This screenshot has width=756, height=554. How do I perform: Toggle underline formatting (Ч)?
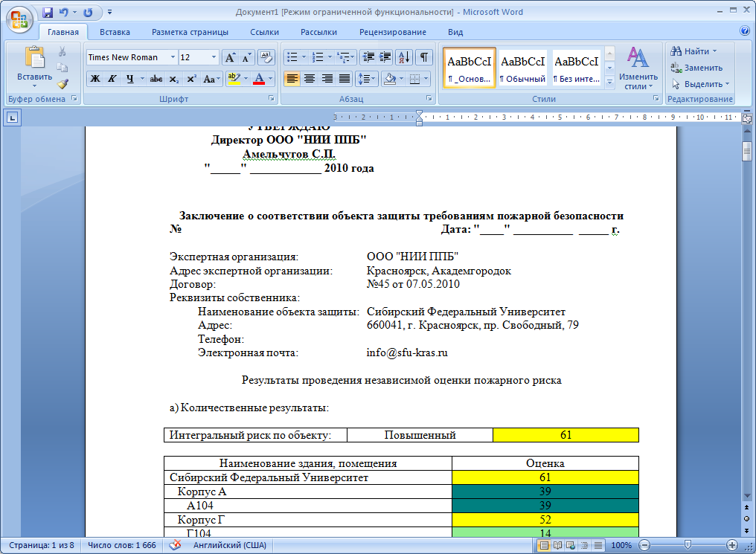(x=129, y=79)
